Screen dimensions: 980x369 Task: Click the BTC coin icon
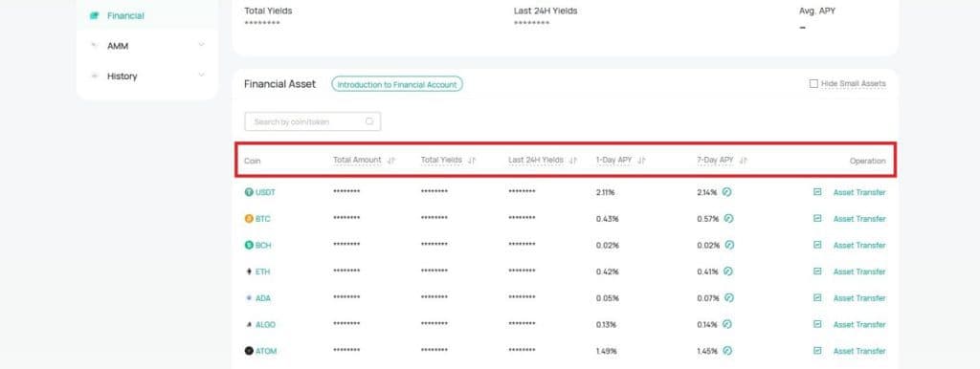coord(249,219)
